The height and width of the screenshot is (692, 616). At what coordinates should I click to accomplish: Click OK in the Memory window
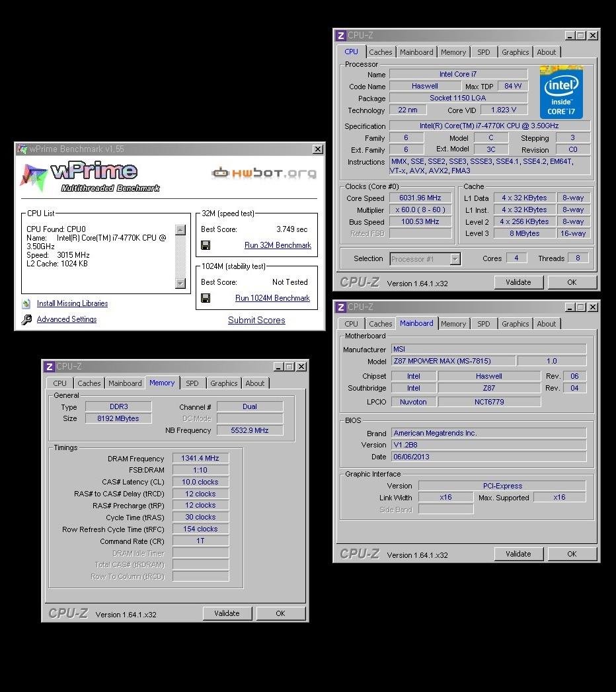[x=281, y=614]
